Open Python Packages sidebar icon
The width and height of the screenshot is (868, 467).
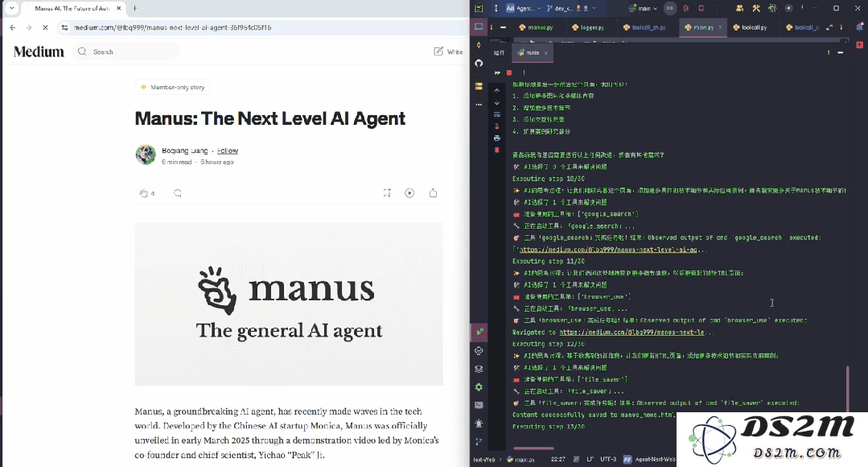click(479, 351)
